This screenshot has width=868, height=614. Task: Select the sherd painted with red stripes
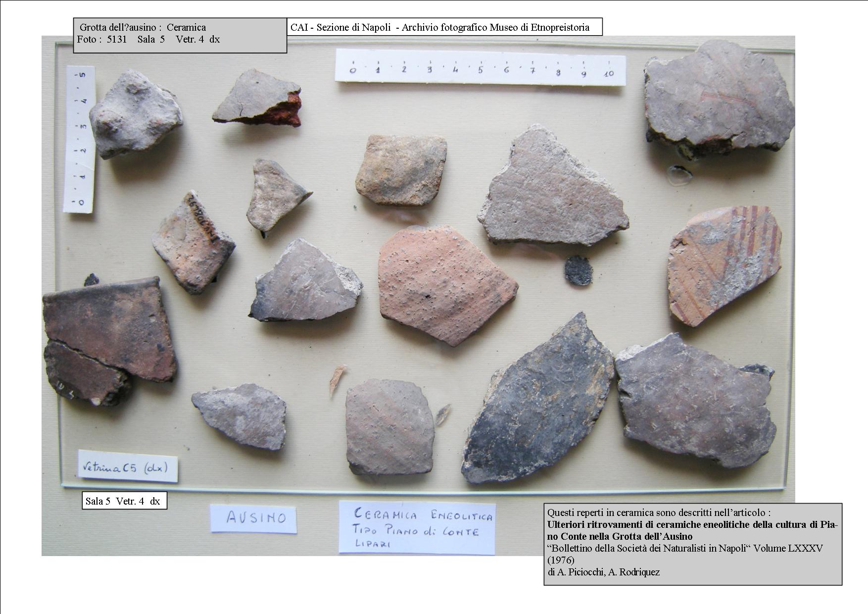[724, 266]
